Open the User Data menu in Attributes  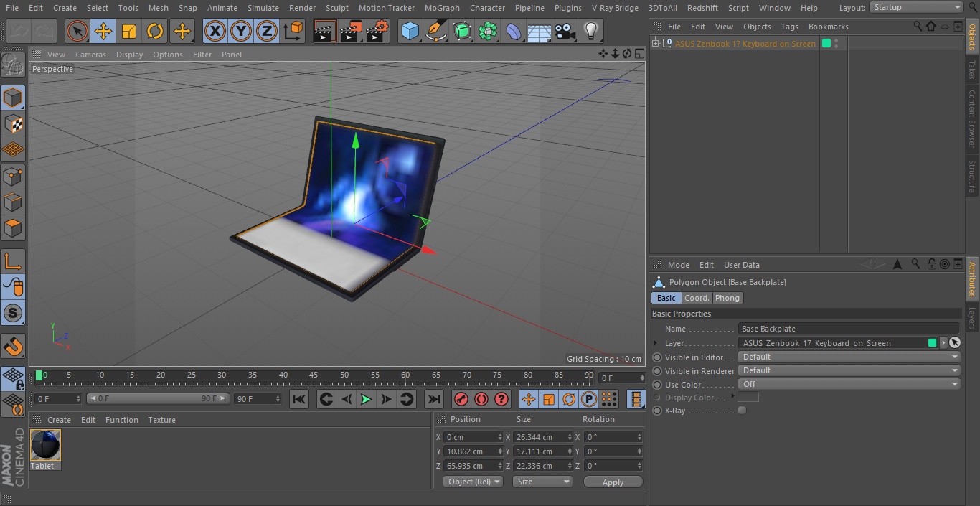[x=741, y=265]
